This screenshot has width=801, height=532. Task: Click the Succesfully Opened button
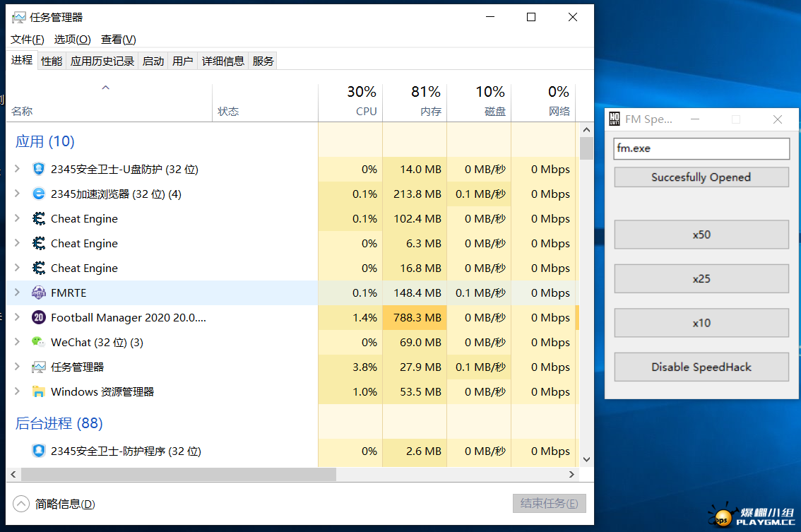tap(701, 177)
